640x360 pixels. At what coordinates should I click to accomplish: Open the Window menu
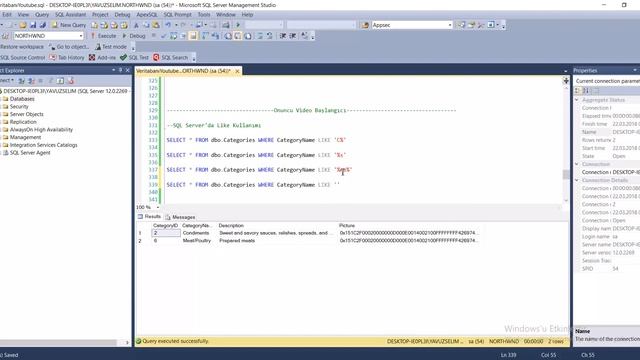(x=226, y=14)
